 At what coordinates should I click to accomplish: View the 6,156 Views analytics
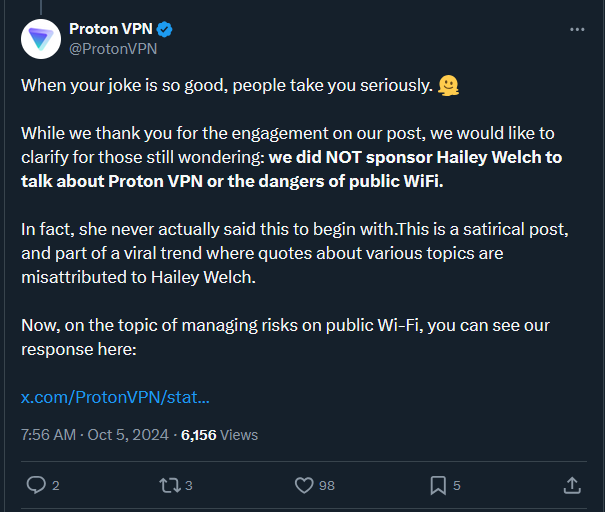219,435
